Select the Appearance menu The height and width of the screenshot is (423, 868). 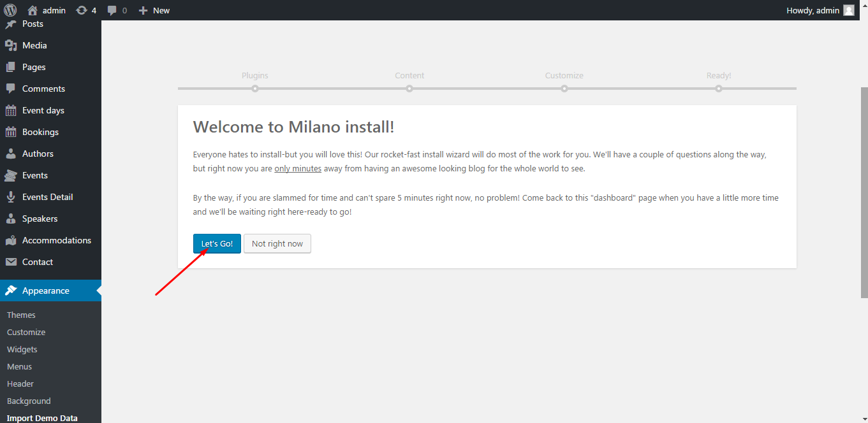point(50,290)
